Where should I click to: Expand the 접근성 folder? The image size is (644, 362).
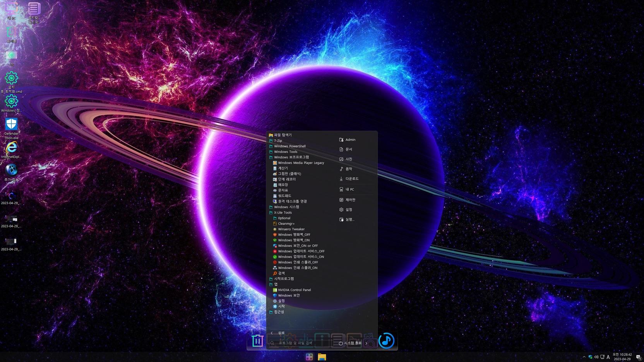point(276,312)
